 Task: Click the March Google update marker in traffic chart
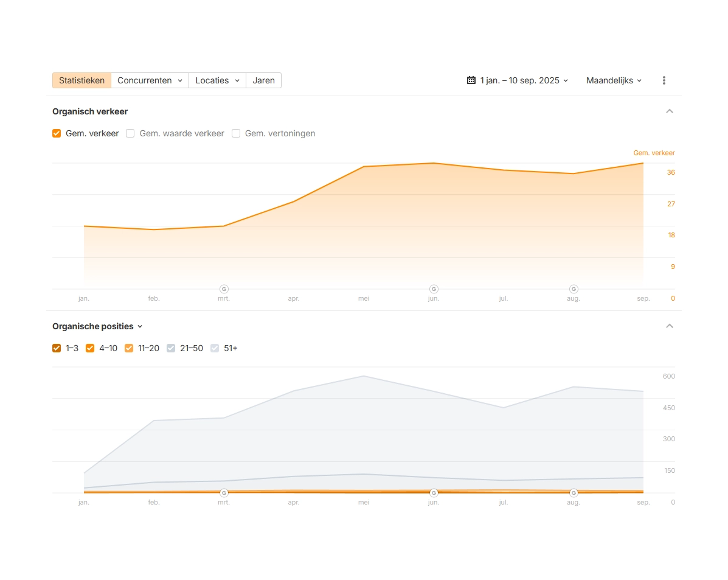point(224,289)
